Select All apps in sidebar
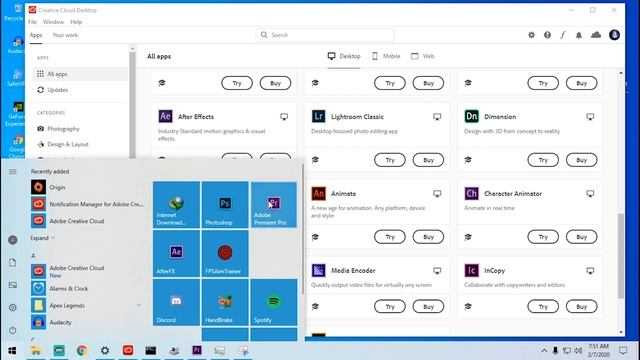Screen dimensions: 640x360 point(80,74)
